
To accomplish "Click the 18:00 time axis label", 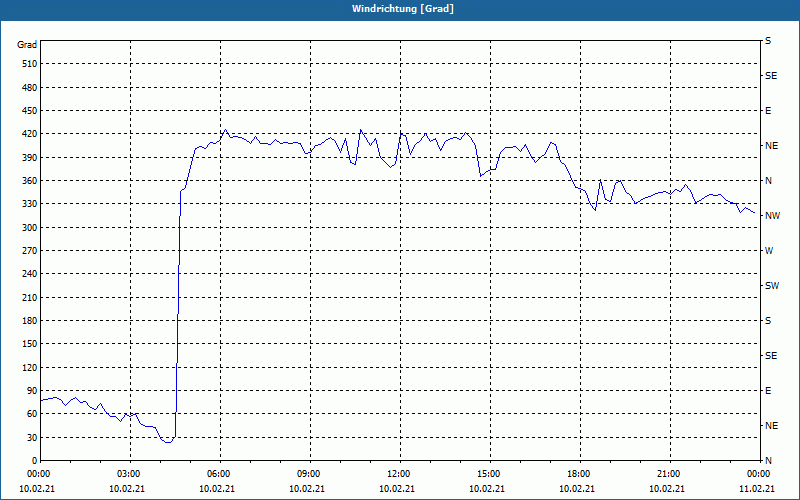I will coord(580,474).
